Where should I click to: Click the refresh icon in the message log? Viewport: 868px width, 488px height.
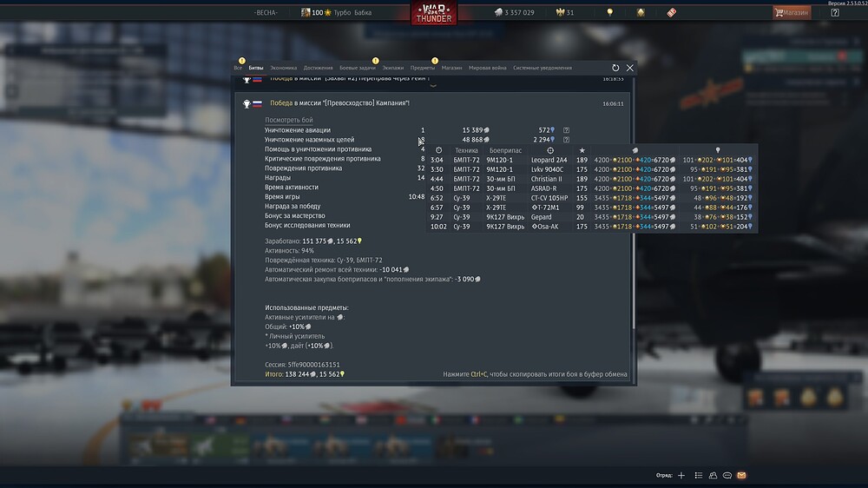pos(615,68)
